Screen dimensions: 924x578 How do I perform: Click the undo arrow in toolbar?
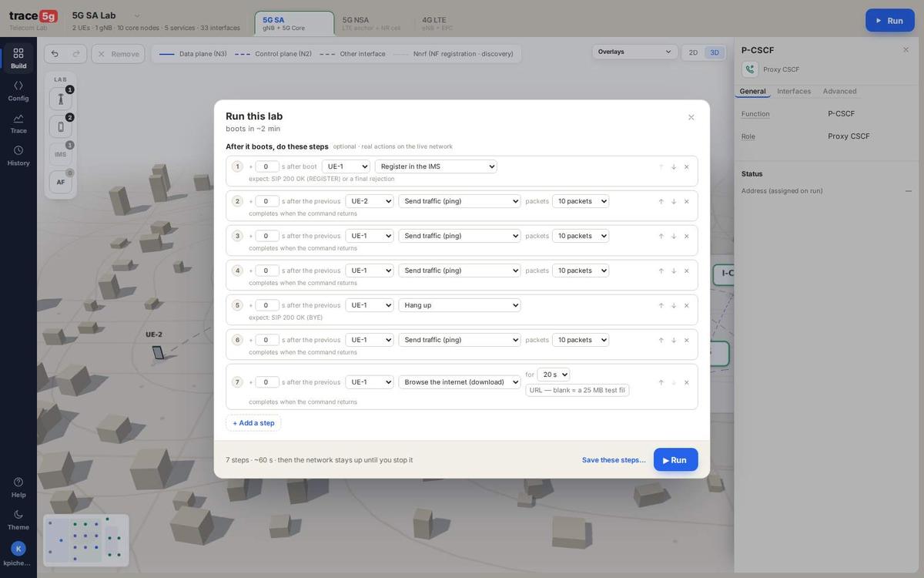point(55,54)
